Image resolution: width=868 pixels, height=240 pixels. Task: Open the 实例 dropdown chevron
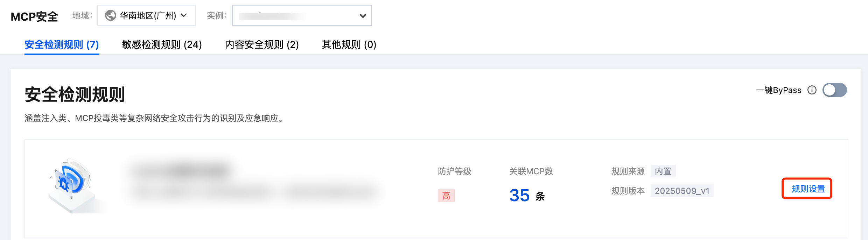[363, 16]
